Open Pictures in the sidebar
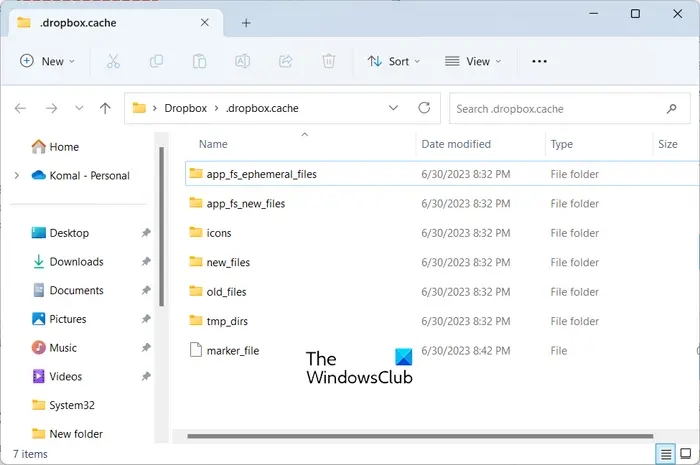 click(x=59, y=319)
